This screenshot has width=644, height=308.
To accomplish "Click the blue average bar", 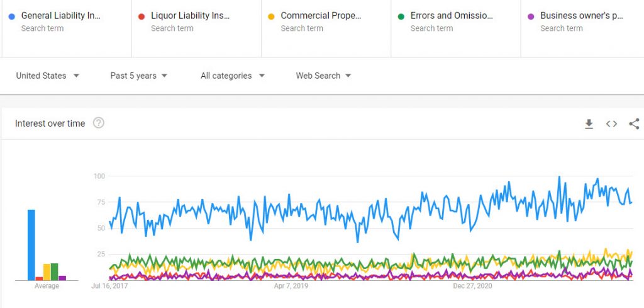I will click(31, 245).
